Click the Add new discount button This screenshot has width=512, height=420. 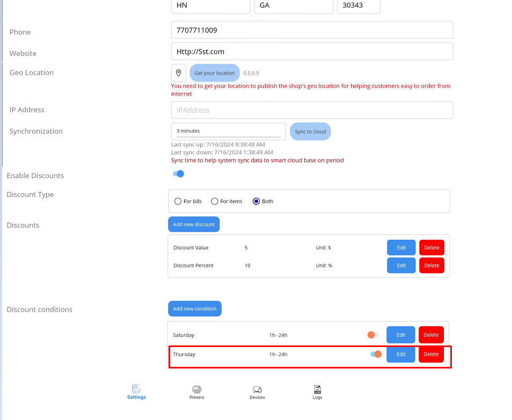pos(194,224)
